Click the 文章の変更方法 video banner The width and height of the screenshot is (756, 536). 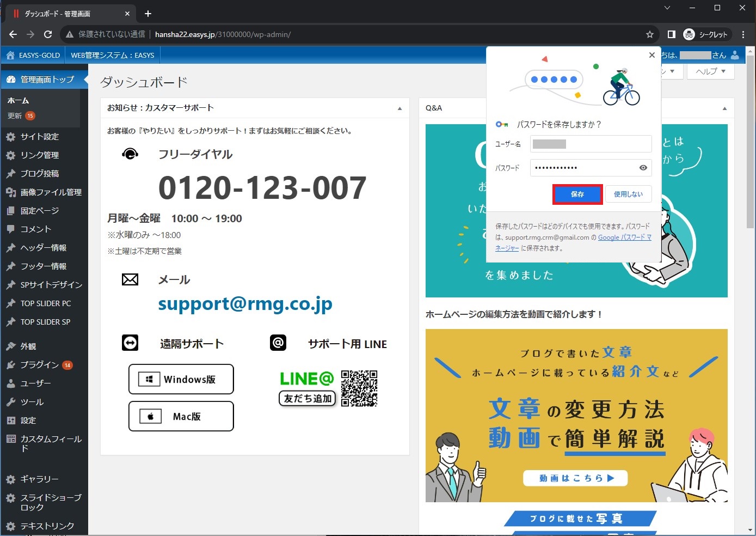point(576,415)
